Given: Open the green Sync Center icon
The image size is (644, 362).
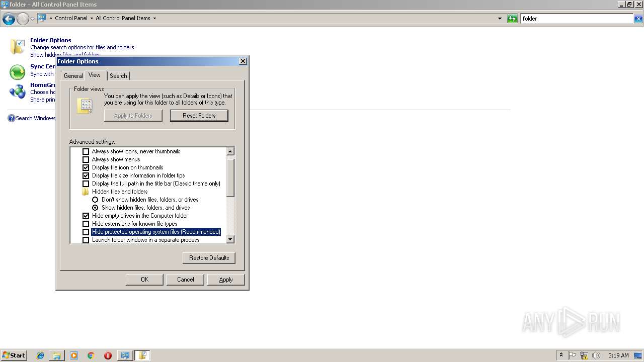Looking at the screenshot, I should pos(18,72).
